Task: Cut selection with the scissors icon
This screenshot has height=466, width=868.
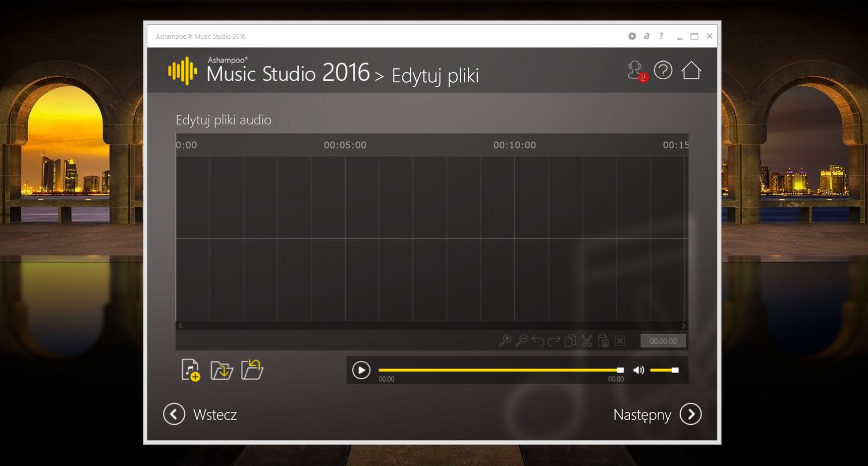Action: (586, 341)
